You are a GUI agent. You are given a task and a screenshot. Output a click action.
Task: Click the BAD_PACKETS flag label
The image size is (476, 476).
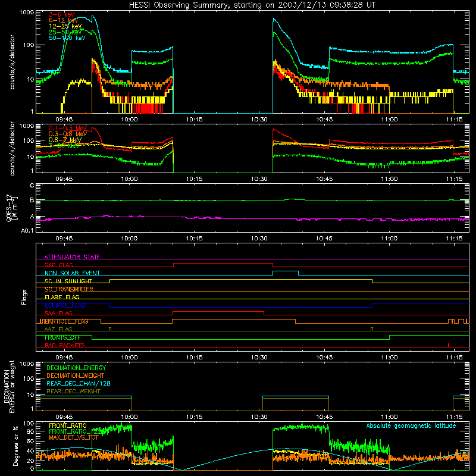tap(65, 345)
